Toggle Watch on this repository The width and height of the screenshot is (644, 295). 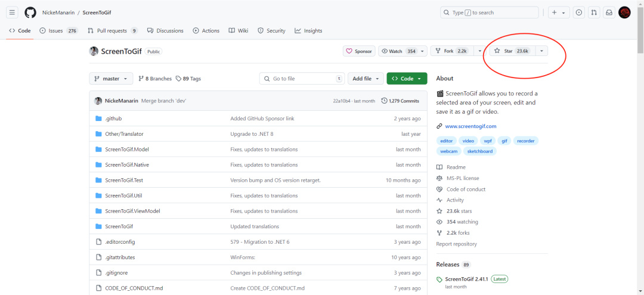[x=402, y=51]
